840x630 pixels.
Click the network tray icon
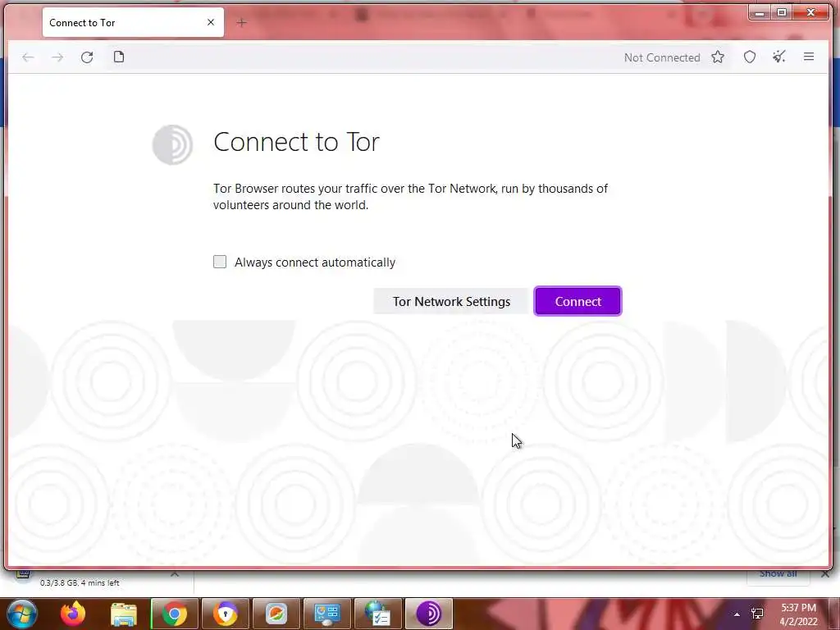[x=757, y=614]
